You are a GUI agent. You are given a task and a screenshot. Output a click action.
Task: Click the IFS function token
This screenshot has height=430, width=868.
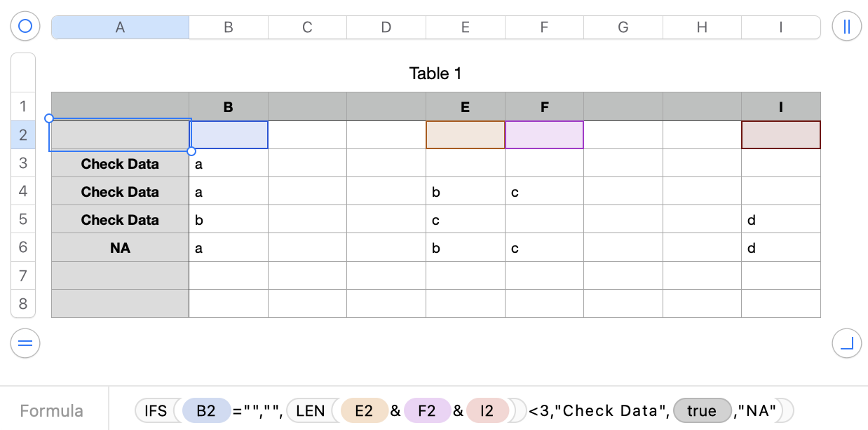point(156,410)
